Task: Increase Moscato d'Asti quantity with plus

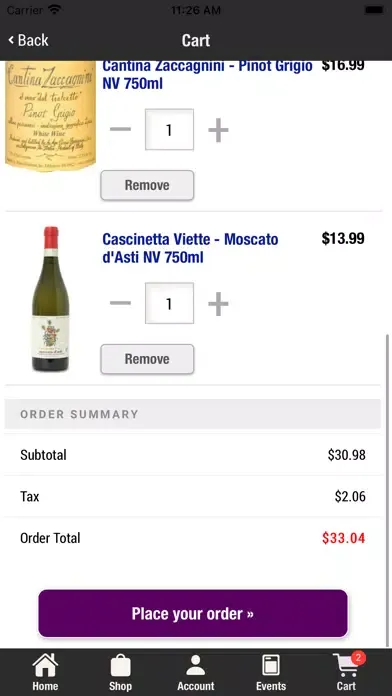Action: point(218,304)
